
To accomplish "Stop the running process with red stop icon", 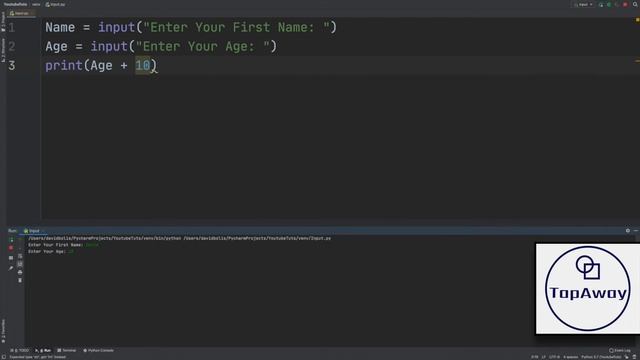I will pyautogui.click(x=11, y=248).
